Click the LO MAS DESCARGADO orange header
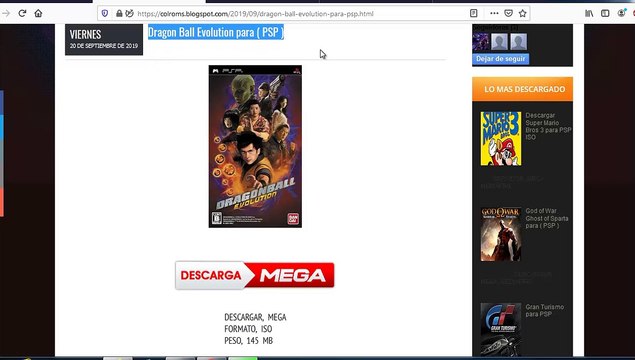 point(522,89)
